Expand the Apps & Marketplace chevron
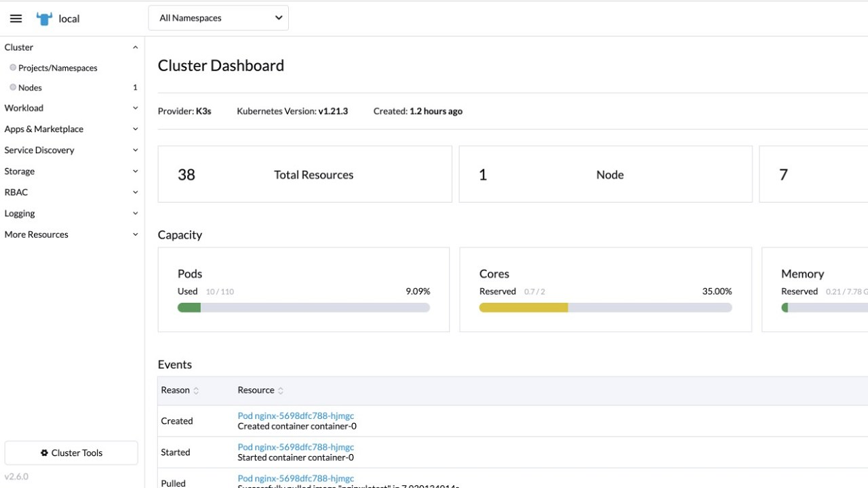Screen dimensions: 868x488 [135, 129]
